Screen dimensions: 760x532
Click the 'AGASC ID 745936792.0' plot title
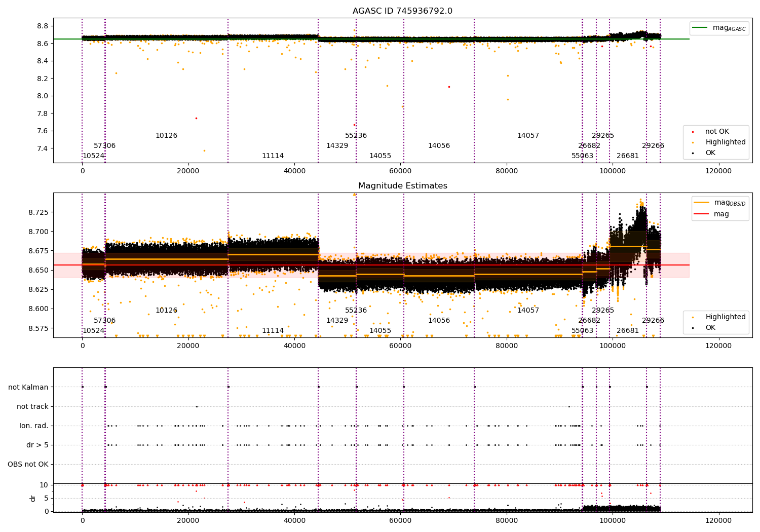(402, 11)
